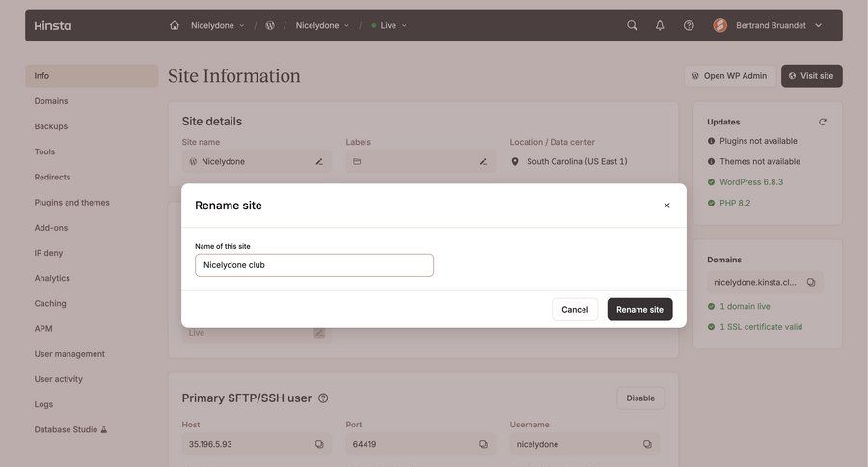Screen dimensions: 868x467
Task: Click the user avatar picture
Action: coord(720,25)
